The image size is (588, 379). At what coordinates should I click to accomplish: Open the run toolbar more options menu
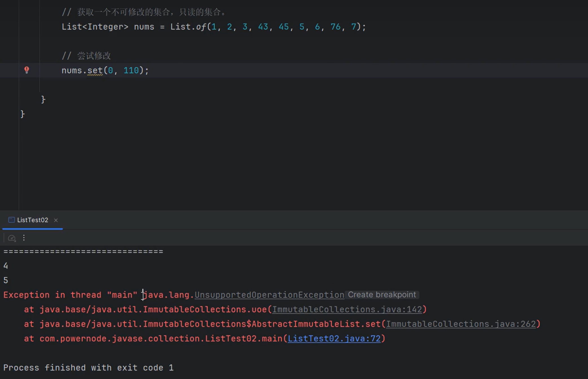point(24,238)
